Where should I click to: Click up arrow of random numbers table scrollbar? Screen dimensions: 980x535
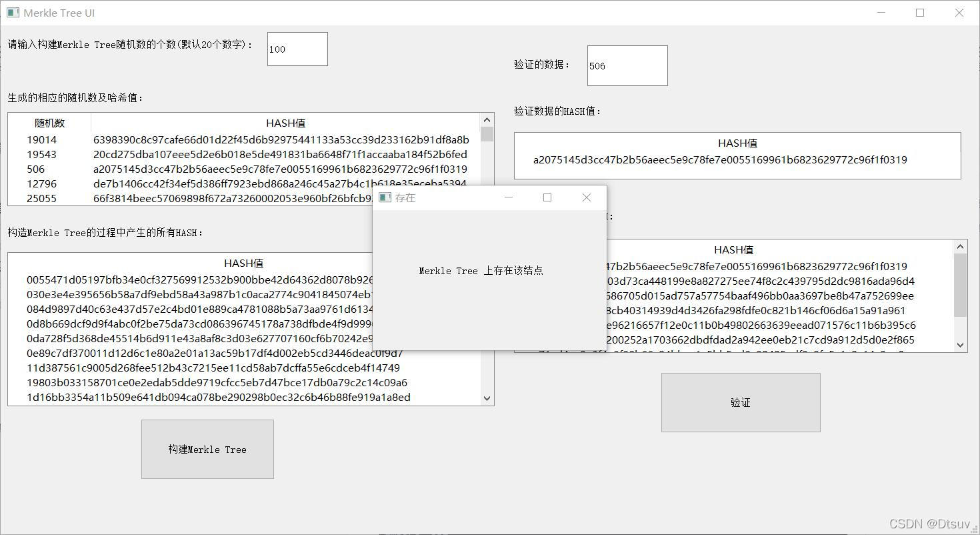[487, 120]
